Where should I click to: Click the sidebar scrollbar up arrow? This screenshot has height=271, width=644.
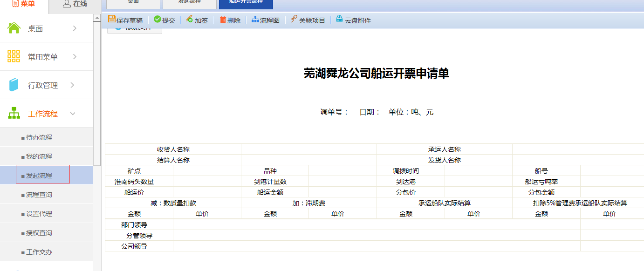pyautogui.click(x=97, y=18)
